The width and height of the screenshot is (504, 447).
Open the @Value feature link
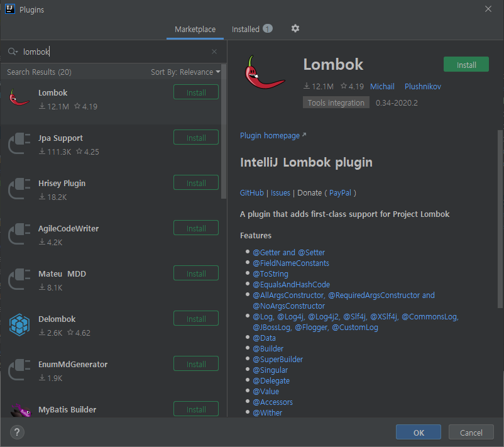266,392
